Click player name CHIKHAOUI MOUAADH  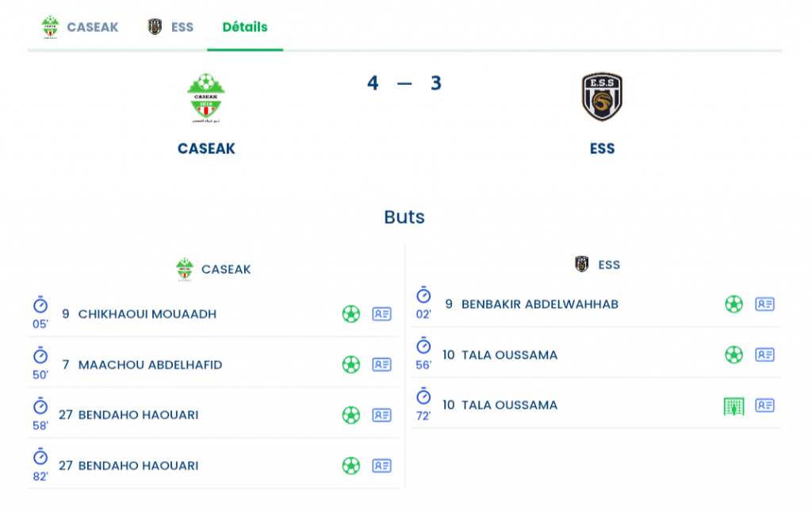(147, 314)
